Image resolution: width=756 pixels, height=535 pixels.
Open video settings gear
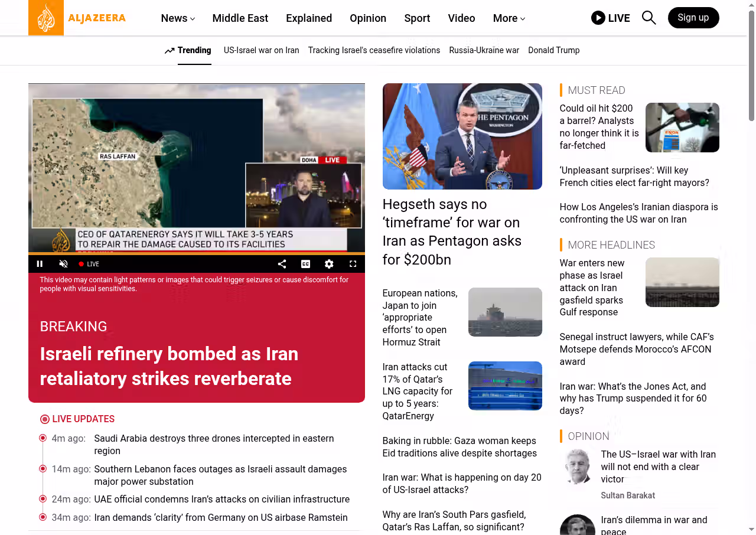(329, 264)
